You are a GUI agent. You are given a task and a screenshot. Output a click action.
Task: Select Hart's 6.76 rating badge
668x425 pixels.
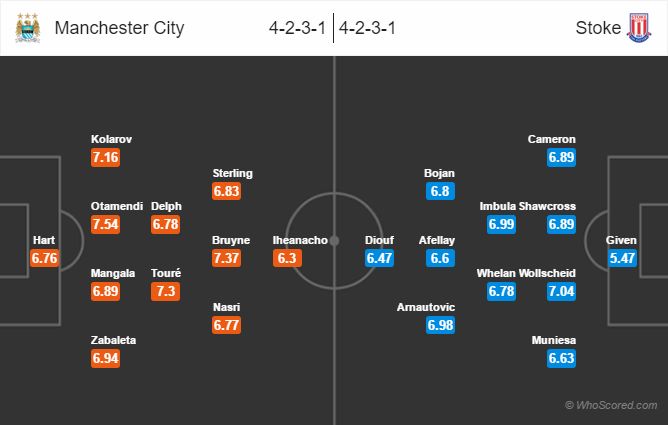46,258
